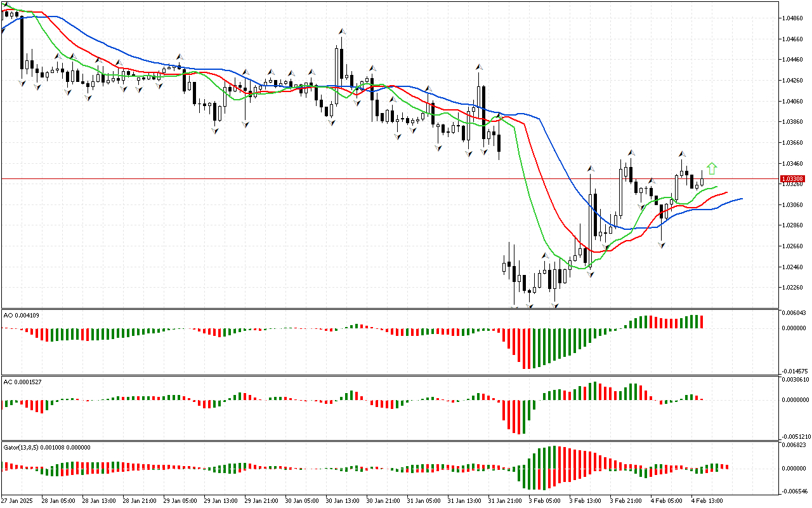Select the 31 Jan 05:00 time label
Viewport: 812px width, 508px height.
tap(422, 501)
